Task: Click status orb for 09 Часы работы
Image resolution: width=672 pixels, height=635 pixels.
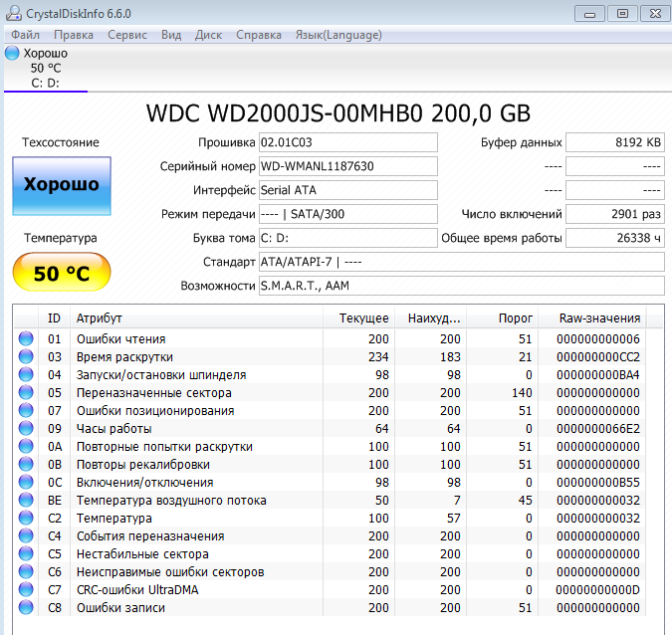Action: click(x=26, y=428)
